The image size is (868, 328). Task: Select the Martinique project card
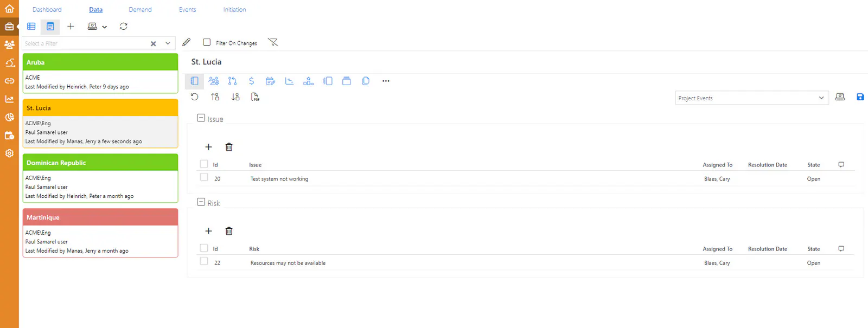click(x=100, y=233)
